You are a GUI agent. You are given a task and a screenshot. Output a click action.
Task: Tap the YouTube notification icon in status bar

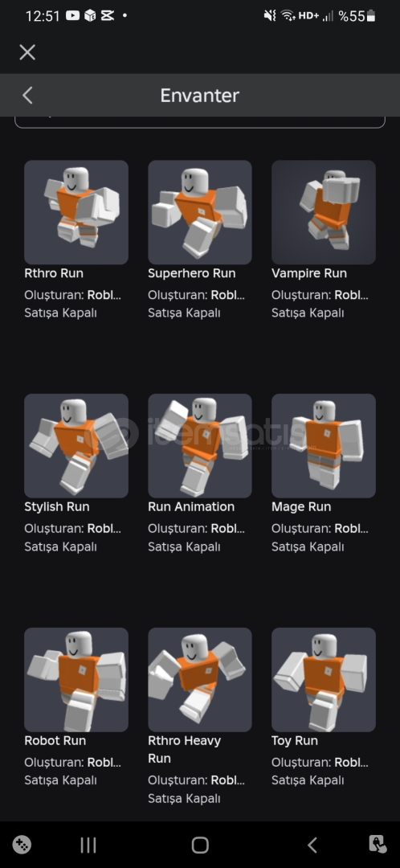click(x=72, y=15)
